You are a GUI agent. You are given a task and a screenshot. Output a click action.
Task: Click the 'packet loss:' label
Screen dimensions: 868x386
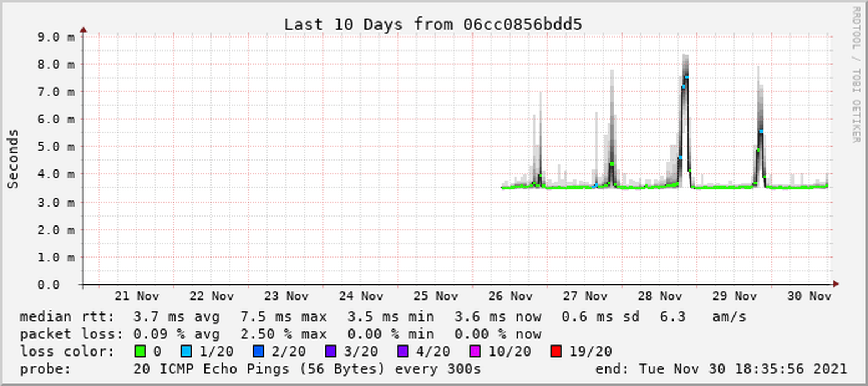click(x=72, y=334)
